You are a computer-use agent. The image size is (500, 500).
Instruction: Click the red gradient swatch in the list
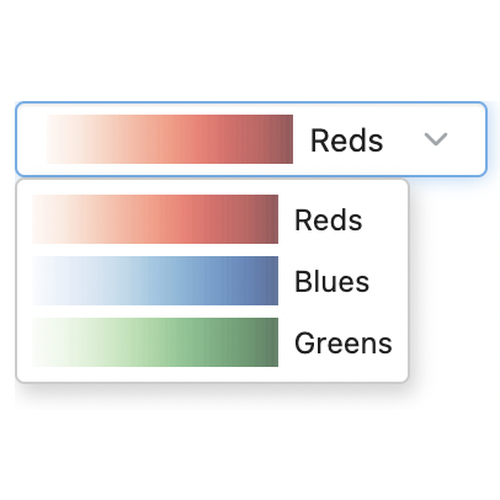coord(155,219)
